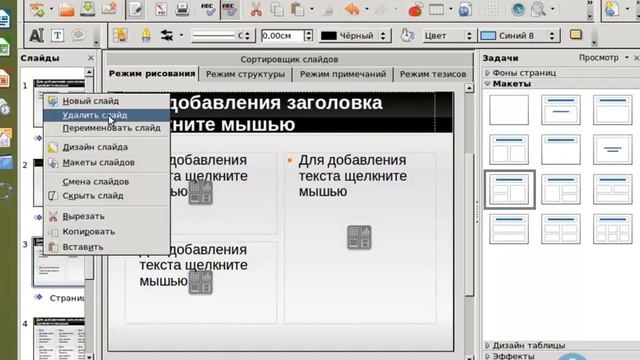
Task: Open the Undo history dropdown arrow
Action: pyautogui.click(x=367, y=9)
